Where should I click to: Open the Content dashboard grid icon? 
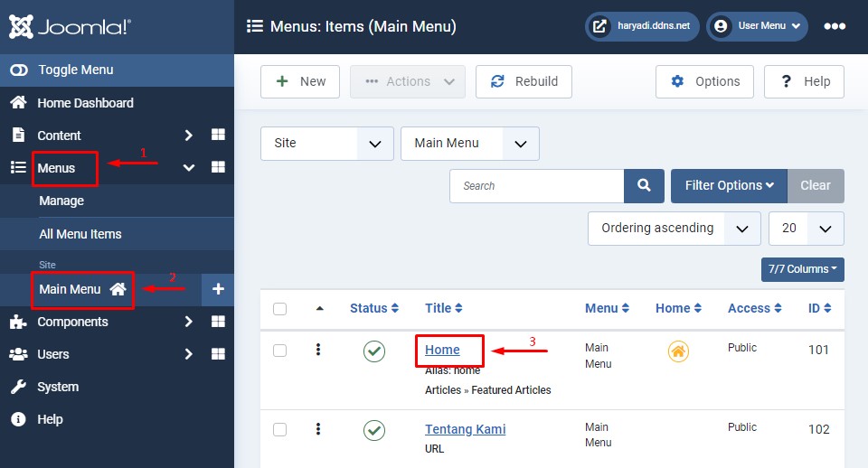pyautogui.click(x=218, y=136)
